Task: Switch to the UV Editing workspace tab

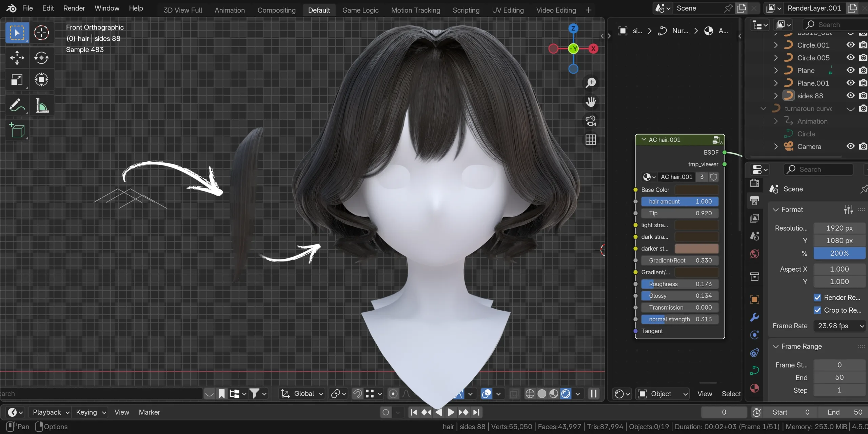Action: (x=508, y=10)
